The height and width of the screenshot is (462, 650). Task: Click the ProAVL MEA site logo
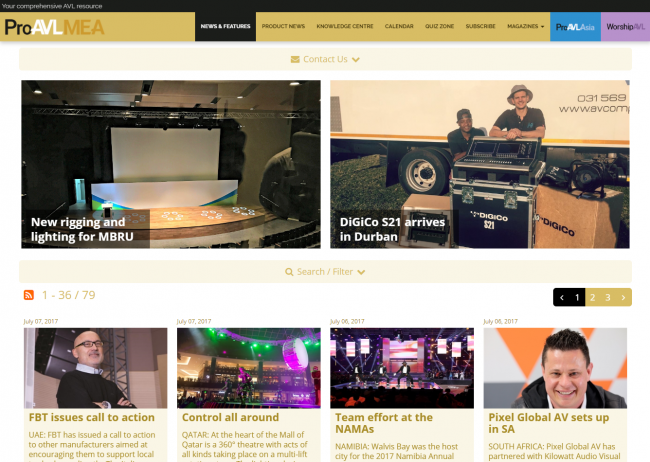coord(54,27)
